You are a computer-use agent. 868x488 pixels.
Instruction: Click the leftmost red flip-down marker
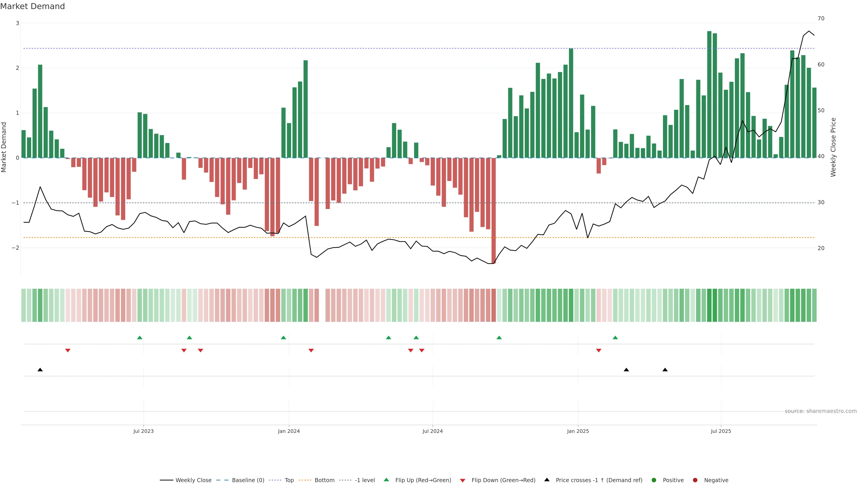pos(68,351)
